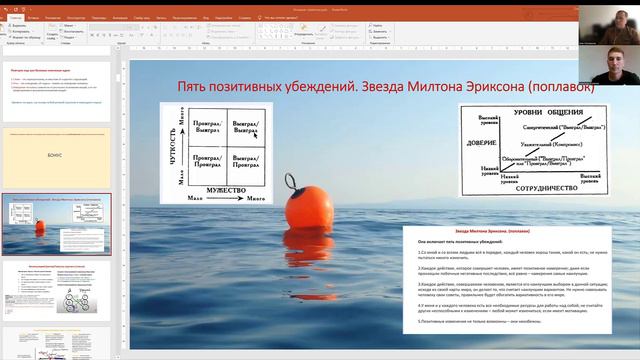Select the ЧУТКОСТЬ/МУЖЕСТВО matrix image

coord(216,153)
